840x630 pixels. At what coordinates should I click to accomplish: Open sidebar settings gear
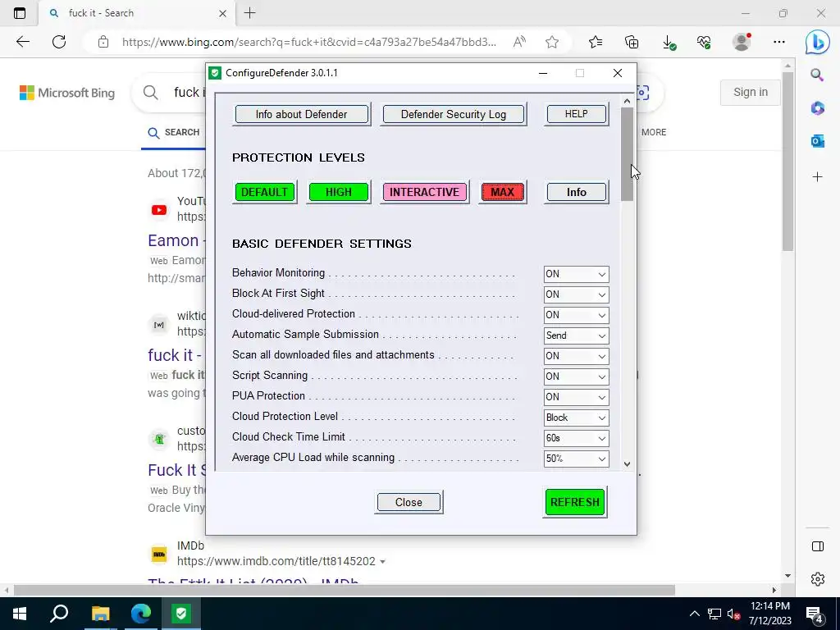818,579
